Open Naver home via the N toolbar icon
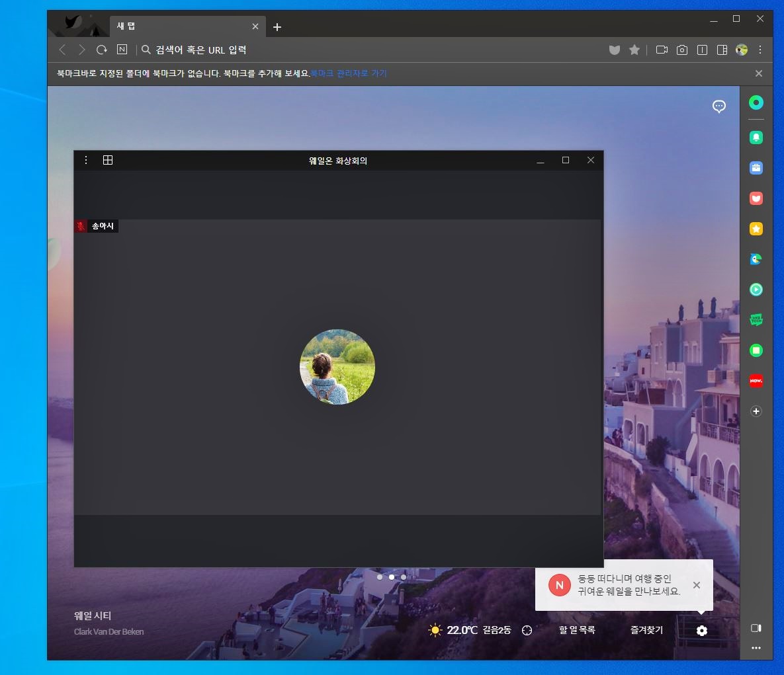The image size is (784, 675). tap(122, 50)
